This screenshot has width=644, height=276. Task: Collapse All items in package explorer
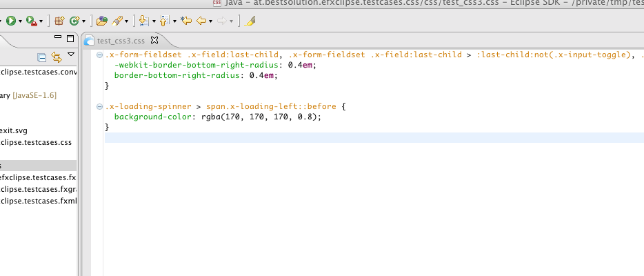pyautogui.click(x=42, y=57)
